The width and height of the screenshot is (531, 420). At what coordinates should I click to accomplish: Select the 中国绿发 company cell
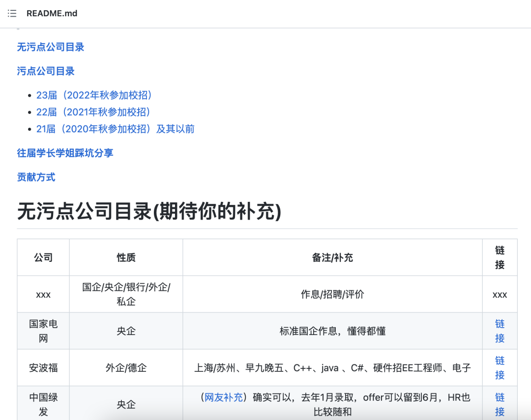pos(43,404)
